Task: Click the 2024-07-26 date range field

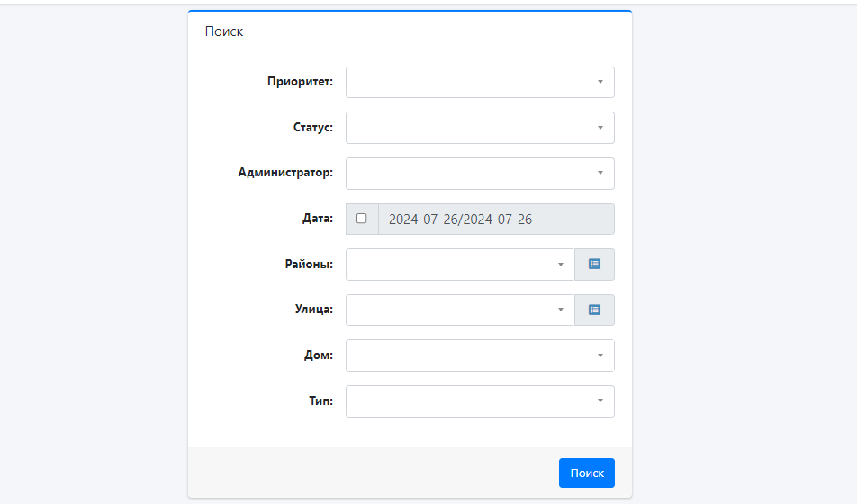Action: (496, 220)
